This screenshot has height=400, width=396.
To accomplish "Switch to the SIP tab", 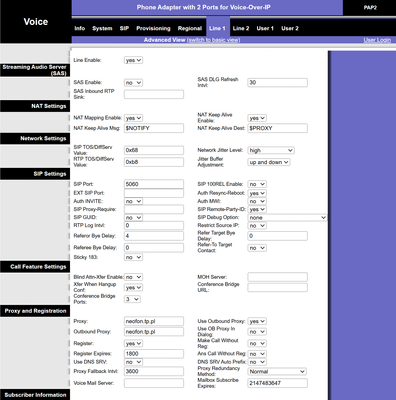I will click(124, 28).
